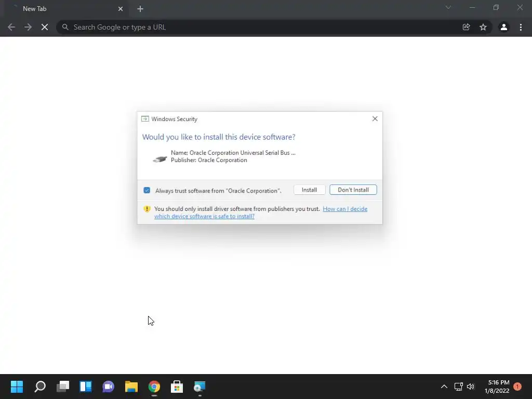The width and height of the screenshot is (532, 399).
Task: Click the Install button in Windows Security
Action: point(309,190)
